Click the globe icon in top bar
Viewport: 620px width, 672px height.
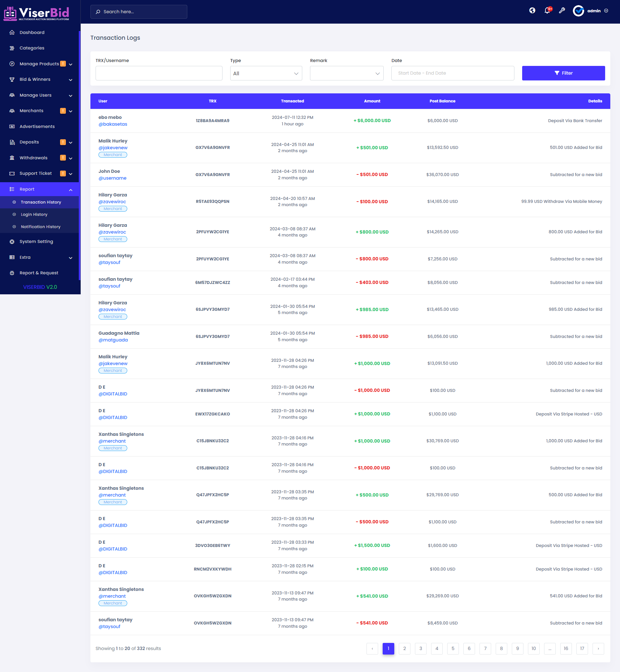click(532, 10)
